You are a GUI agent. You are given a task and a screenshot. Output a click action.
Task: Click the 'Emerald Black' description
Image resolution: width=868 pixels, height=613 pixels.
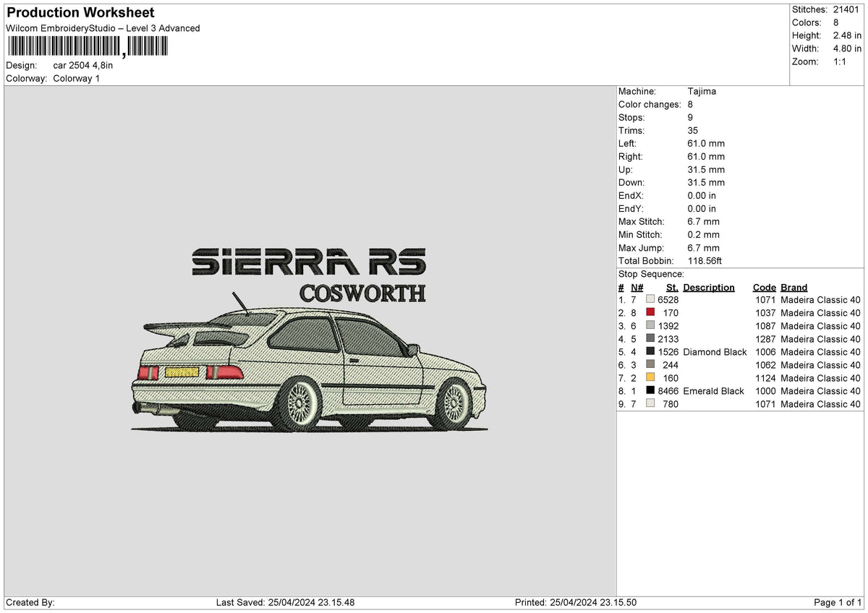(713, 391)
